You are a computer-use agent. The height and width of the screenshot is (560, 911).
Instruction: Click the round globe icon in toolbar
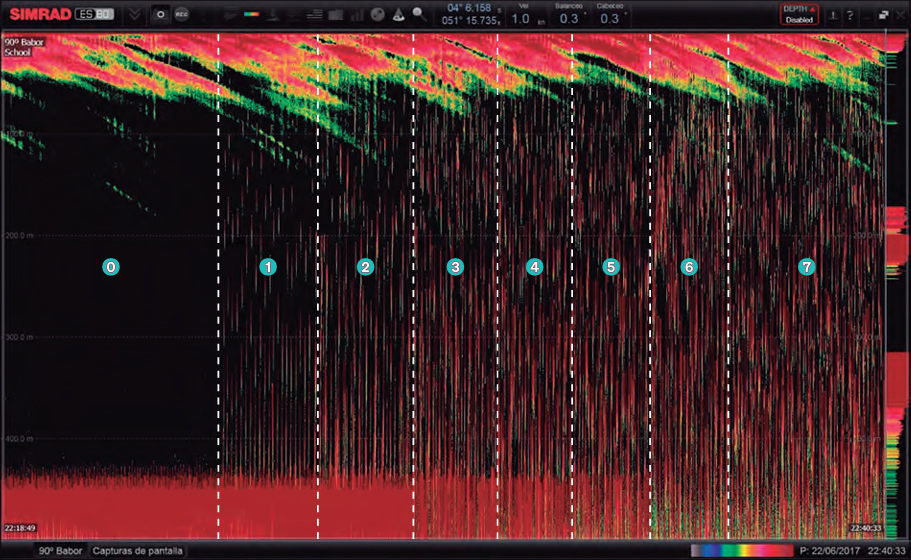pos(377,16)
